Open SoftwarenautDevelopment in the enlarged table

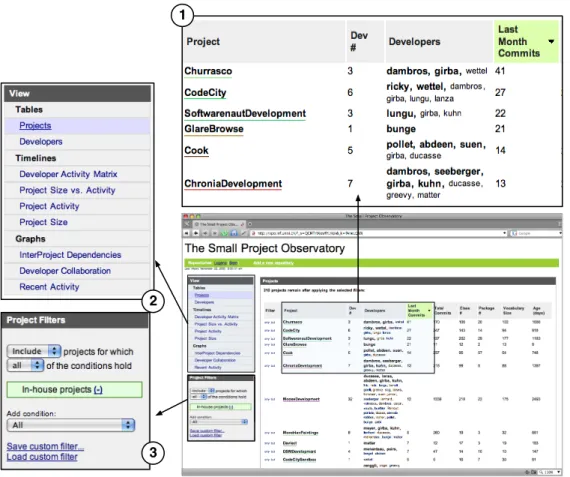(x=245, y=113)
